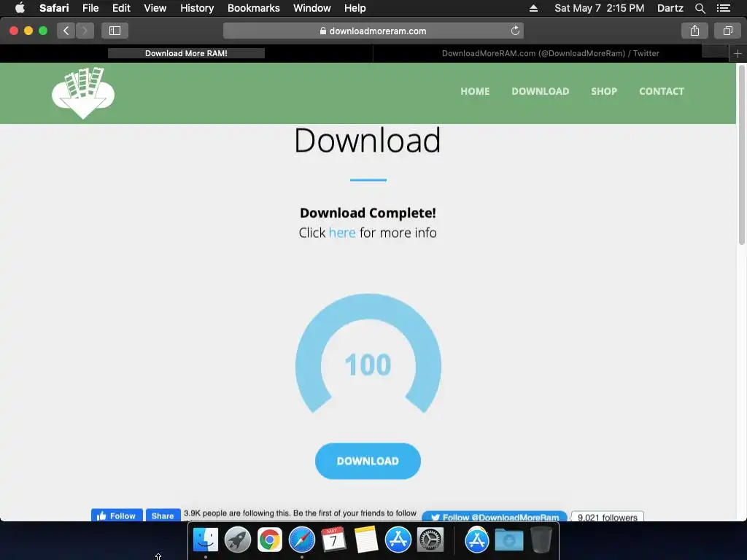
Task: Open App Store icon right of Dock divider
Action: click(477, 540)
